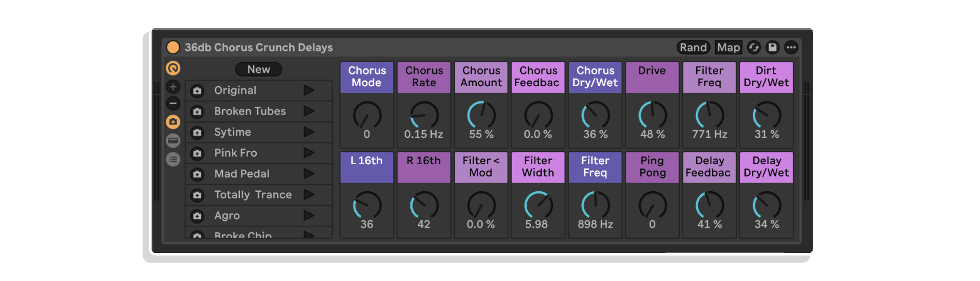Image resolution: width=980 pixels, height=281 pixels.
Task: Show the devices list icon
Action: 173,160
